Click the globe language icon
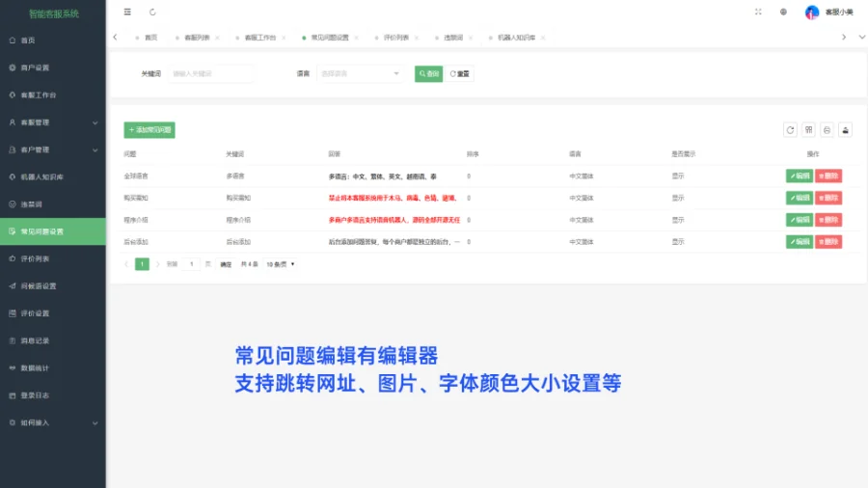The width and height of the screenshot is (868, 488). tap(783, 13)
